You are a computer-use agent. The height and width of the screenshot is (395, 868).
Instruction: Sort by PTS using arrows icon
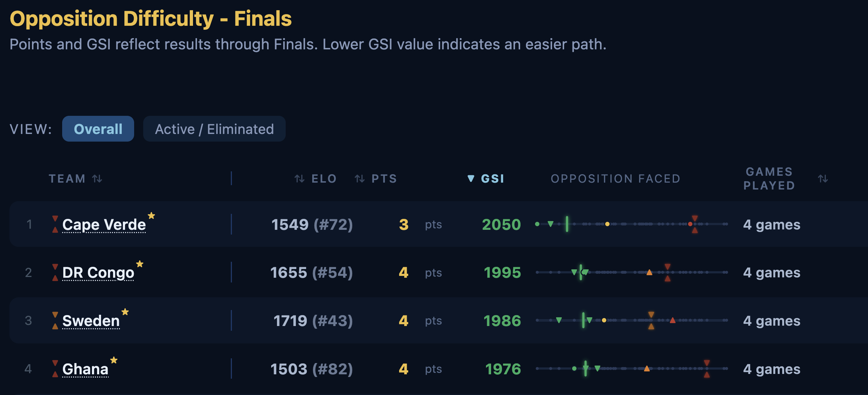tap(359, 179)
